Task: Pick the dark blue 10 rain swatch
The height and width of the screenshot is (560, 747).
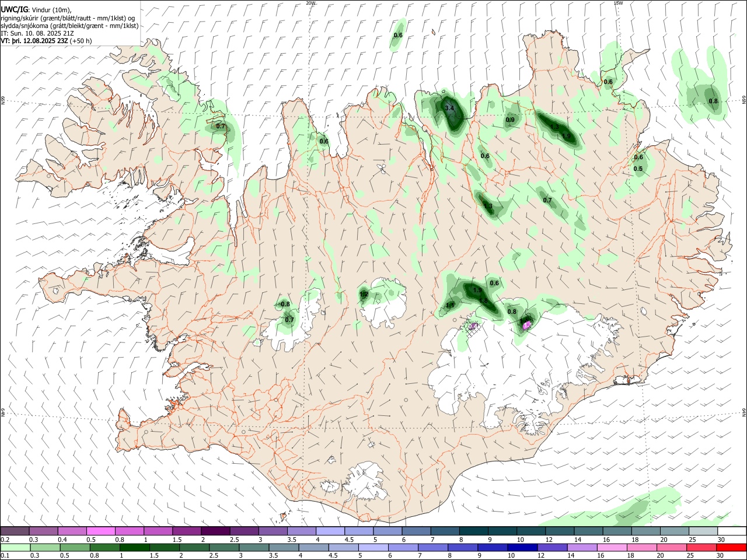Action: [x=522, y=548]
